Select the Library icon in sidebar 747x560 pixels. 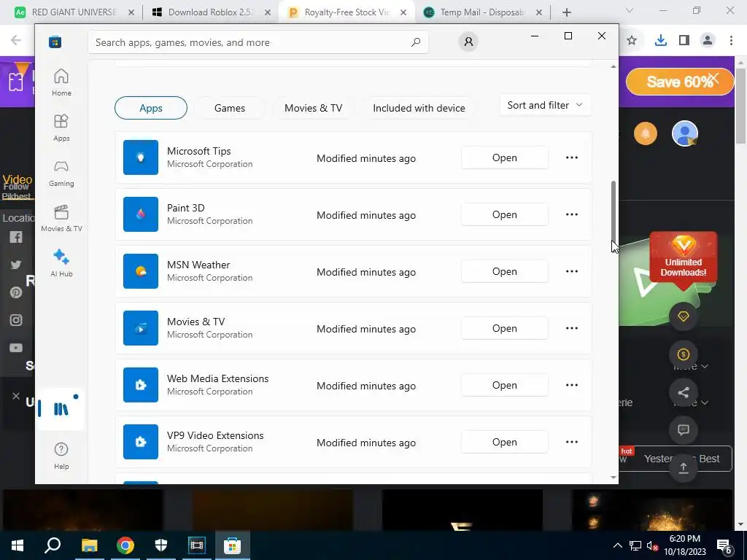click(61, 408)
